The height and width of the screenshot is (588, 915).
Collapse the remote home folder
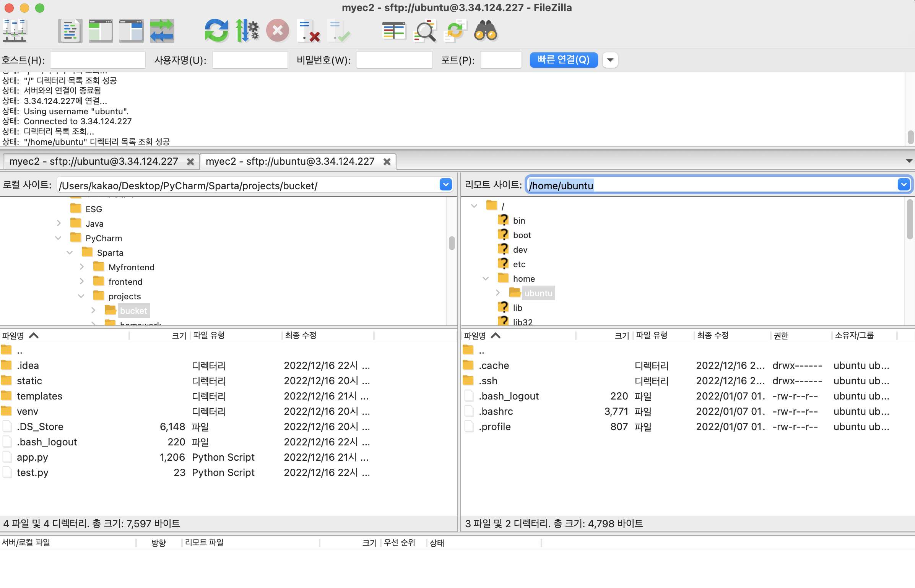[486, 278]
